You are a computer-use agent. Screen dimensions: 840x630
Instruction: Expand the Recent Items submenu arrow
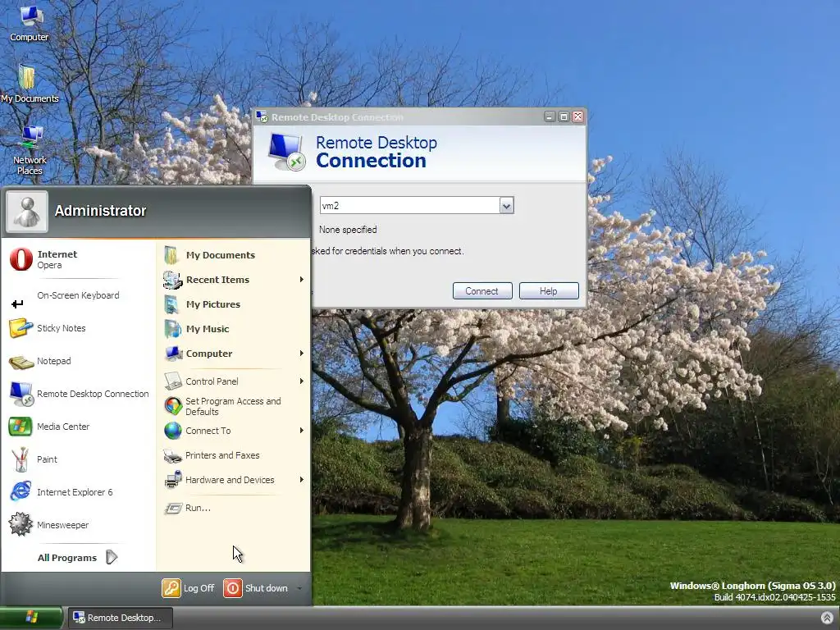pyautogui.click(x=302, y=280)
